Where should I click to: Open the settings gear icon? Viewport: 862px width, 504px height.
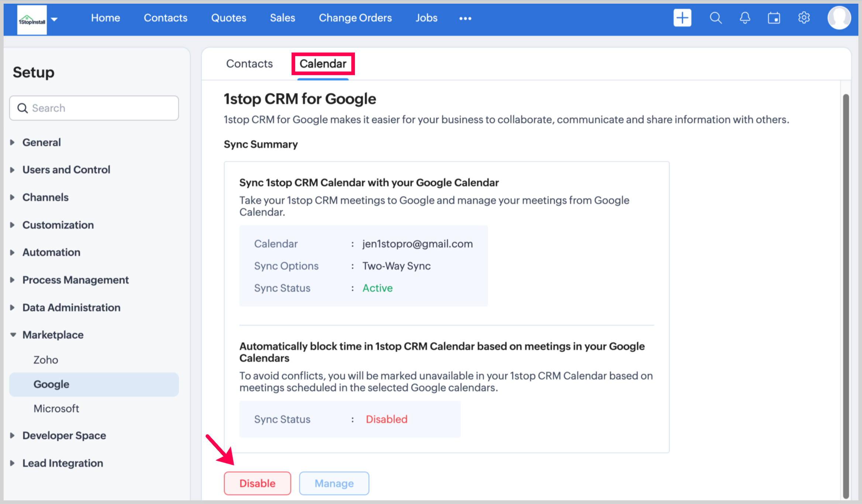click(804, 18)
